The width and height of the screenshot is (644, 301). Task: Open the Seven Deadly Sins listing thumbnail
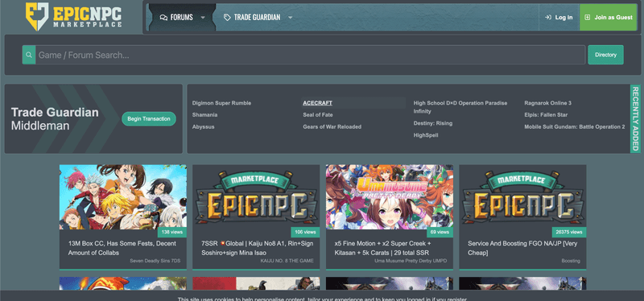pyautogui.click(x=123, y=197)
